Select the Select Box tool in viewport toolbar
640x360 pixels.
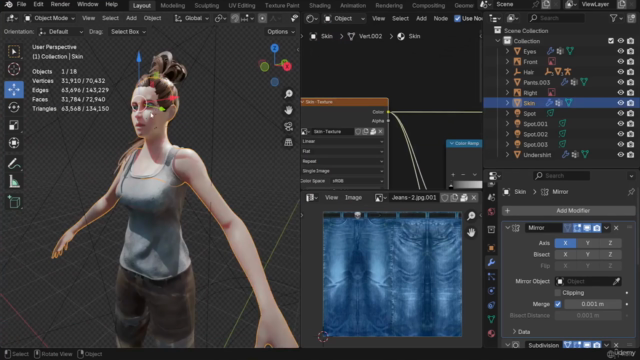coord(14,51)
